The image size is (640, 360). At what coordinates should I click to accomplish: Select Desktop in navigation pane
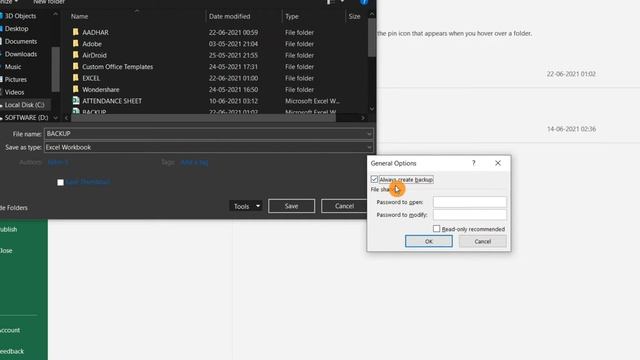click(x=16, y=29)
